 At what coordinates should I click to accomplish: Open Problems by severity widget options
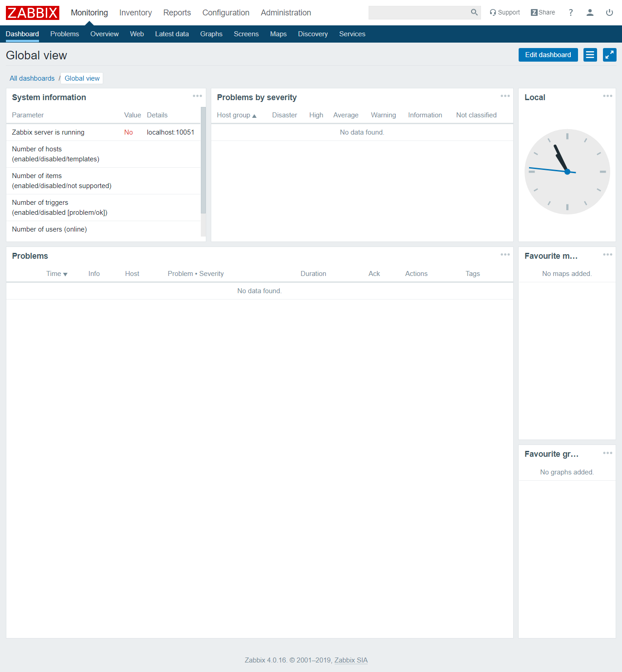click(505, 96)
